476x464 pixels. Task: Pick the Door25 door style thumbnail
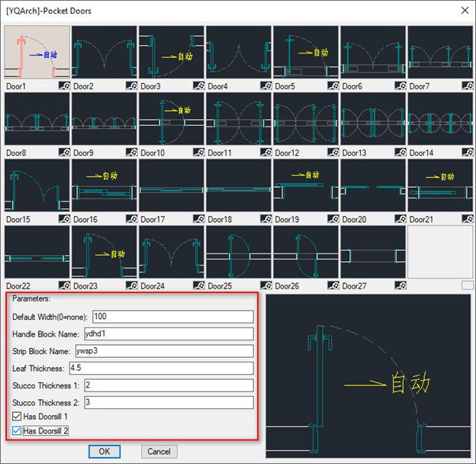[x=239, y=252]
